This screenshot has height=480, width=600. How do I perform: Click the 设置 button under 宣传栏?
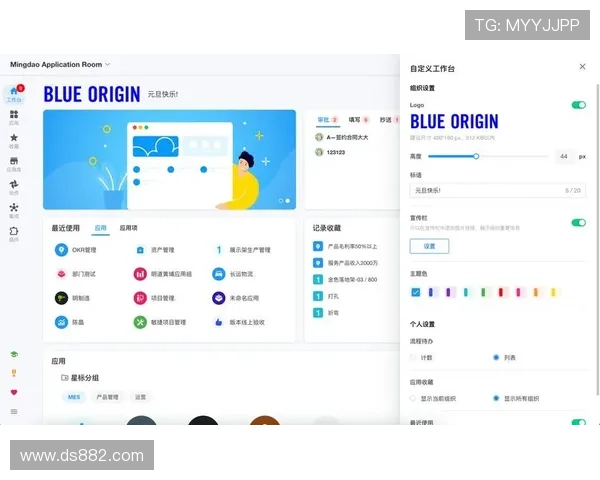pyautogui.click(x=429, y=246)
